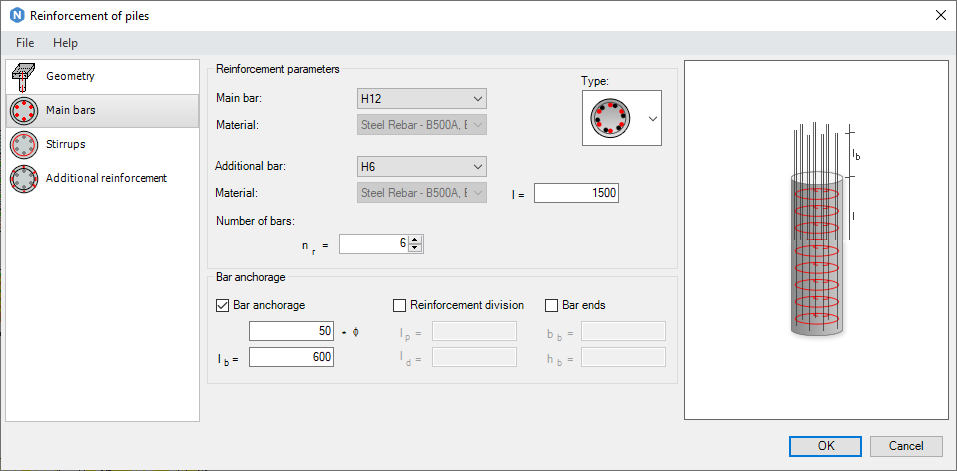Disable the Bar anchorage checkbox

tap(223, 305)
